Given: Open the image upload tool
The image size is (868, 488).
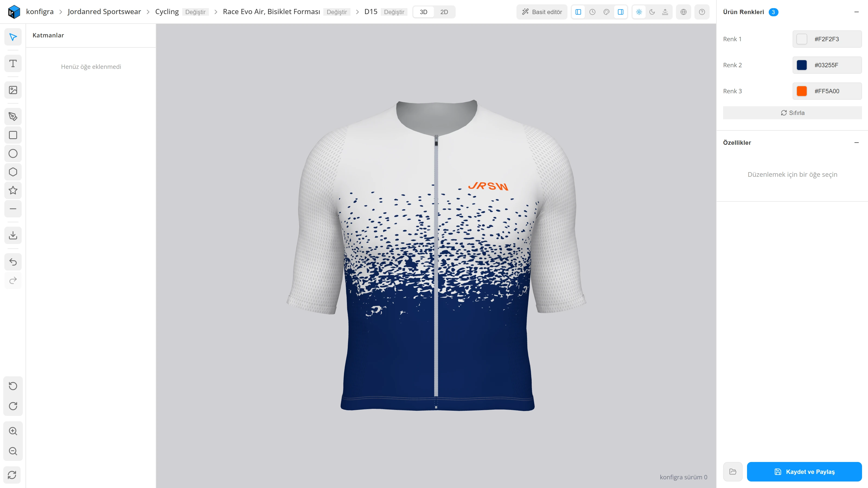Looking at the screenshot, I should coord(13,90).
